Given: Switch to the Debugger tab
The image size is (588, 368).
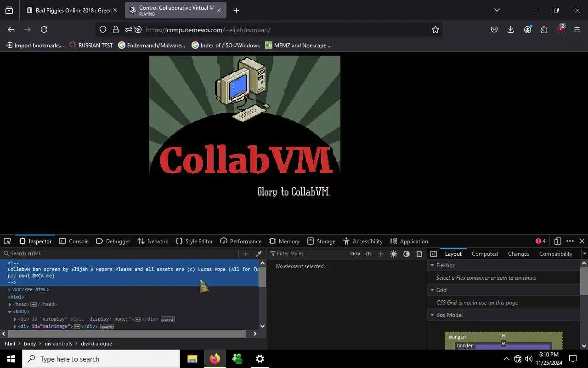Looking at the screenshot, I should (x=113, y=241).
